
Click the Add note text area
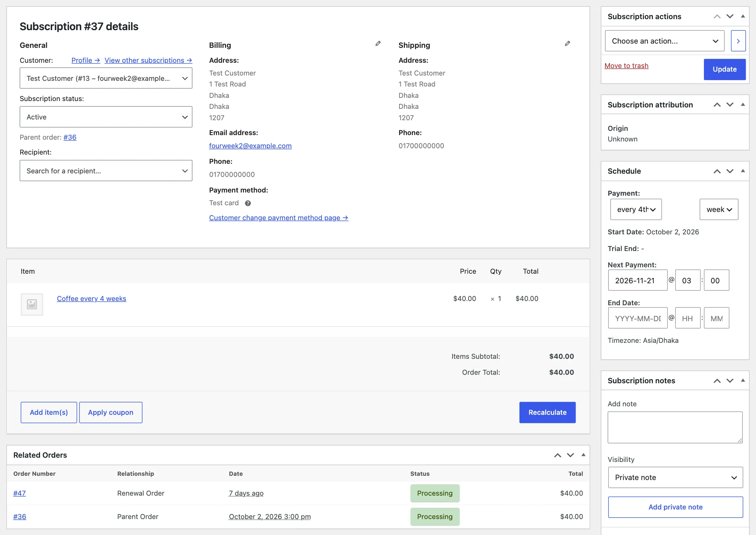tap(675, 427)
